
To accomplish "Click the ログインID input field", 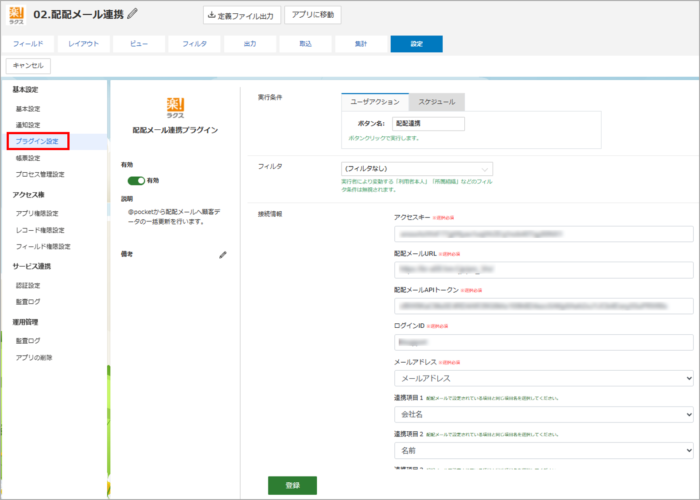I will tap(544, 342).
